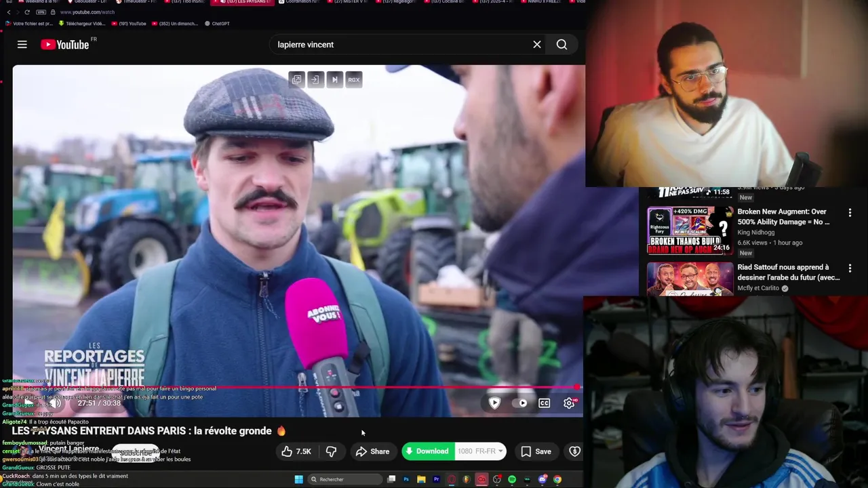Click the green Download button
The height and width of the screenshot is (488, 868).
[x=428, y=451]
